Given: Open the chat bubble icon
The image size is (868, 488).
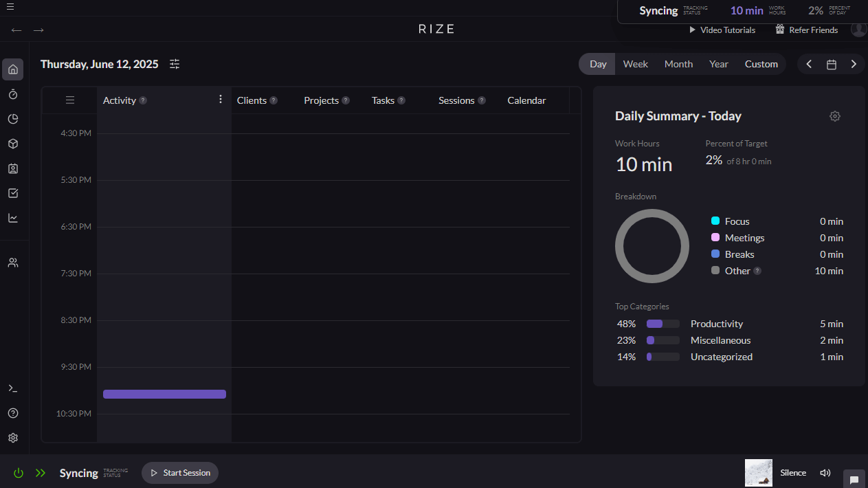Looking at the screenshot, I should [854, 479].
